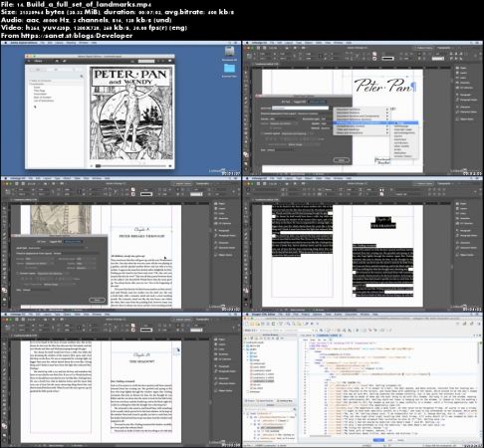Open the Help menu in Oxygen XML Editor
484x448 pixels.
375,314
